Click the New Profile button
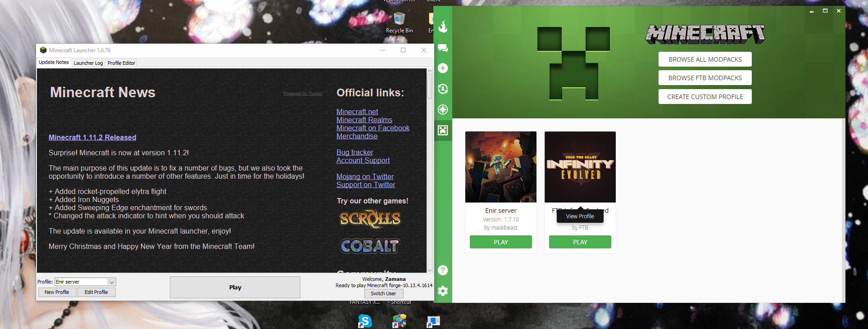The width and height of the screenshot is (868, 329). [x=57, y=292]
